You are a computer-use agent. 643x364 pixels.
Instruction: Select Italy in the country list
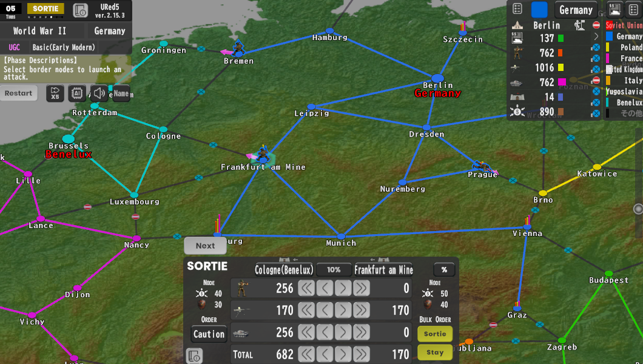pyautogui.click(x=624, y=80)
